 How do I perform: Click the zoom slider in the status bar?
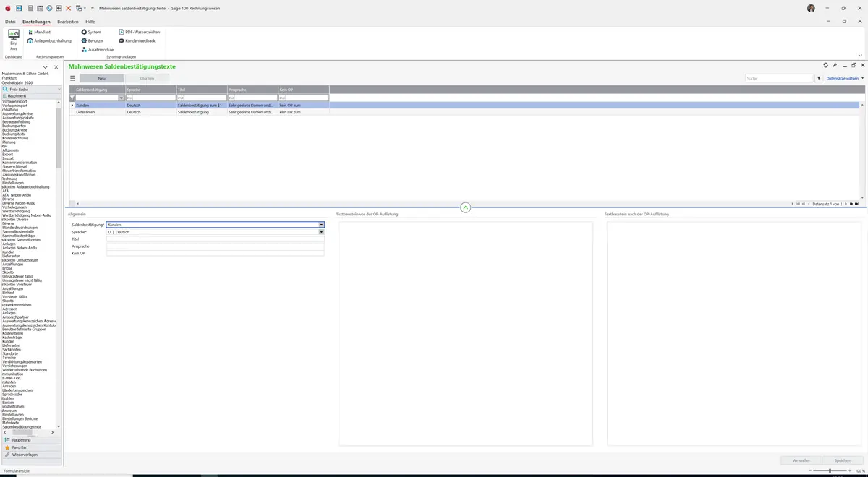[x=829, y=470]
